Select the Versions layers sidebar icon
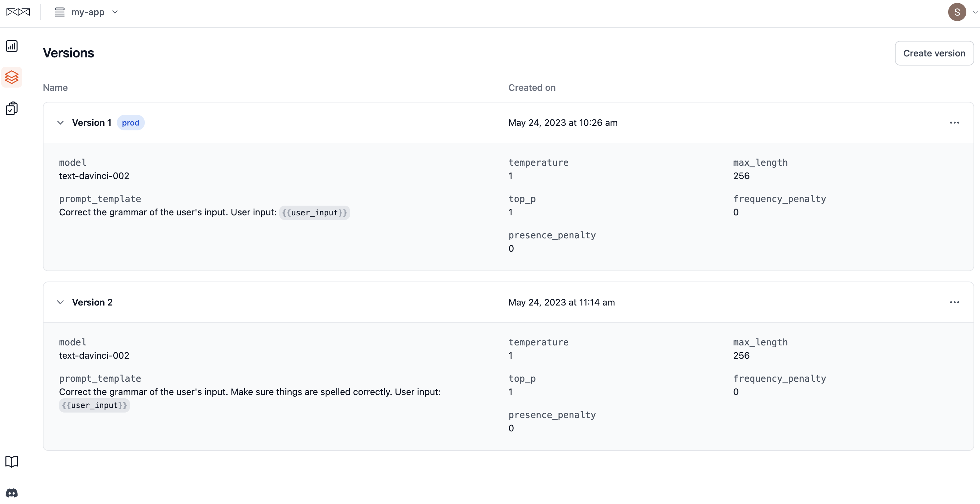This screenshot has width=980, height=504. pos(12,77)
